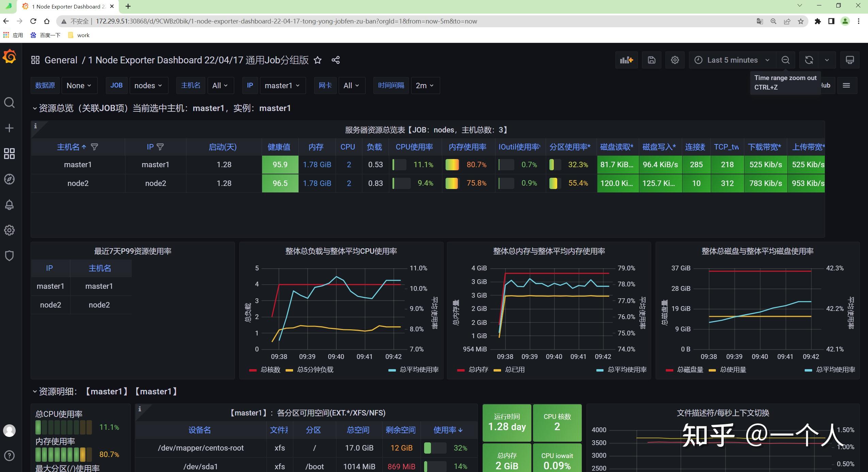This screenshot has height=472, width=868.
Task: Open Alerting bell icon in sidebar
Action: pyautogui.click(x=9, y=205)
